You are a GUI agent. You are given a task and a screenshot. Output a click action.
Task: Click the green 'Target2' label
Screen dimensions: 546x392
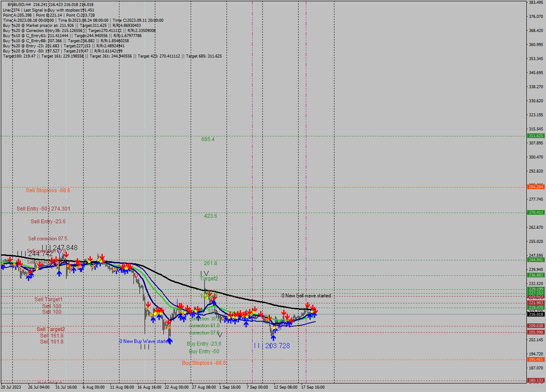(x=209, y=279)
